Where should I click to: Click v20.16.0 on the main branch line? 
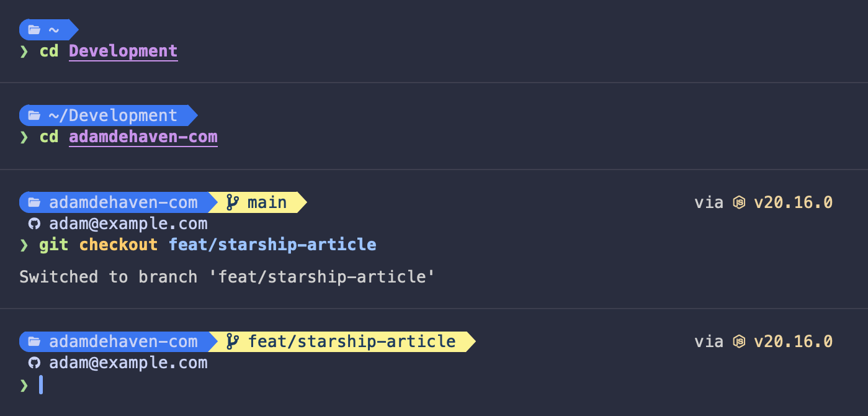tap(793, 202)
